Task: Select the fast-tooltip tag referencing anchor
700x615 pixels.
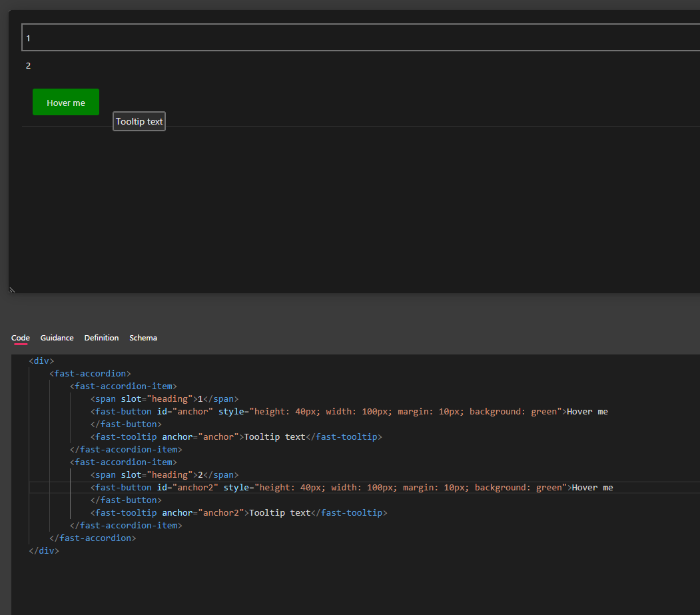Action: click(125, 436)
